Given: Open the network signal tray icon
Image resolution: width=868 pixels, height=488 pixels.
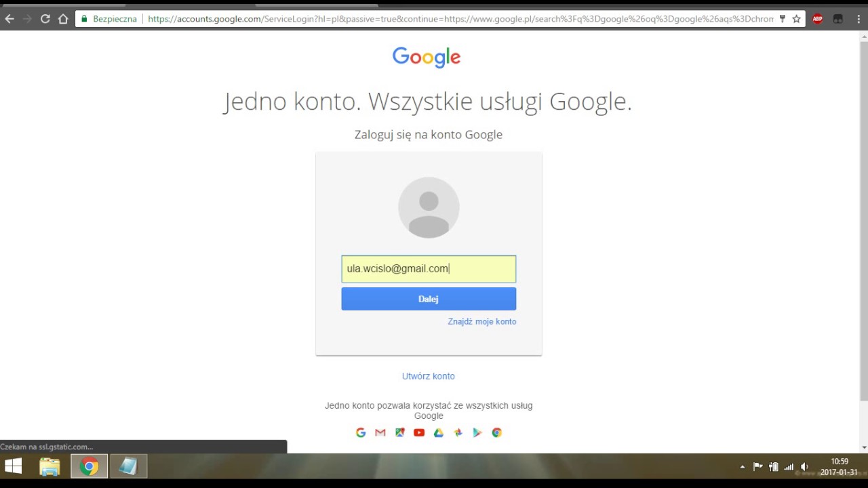Looking at the screenshot, I should point(789,466).
